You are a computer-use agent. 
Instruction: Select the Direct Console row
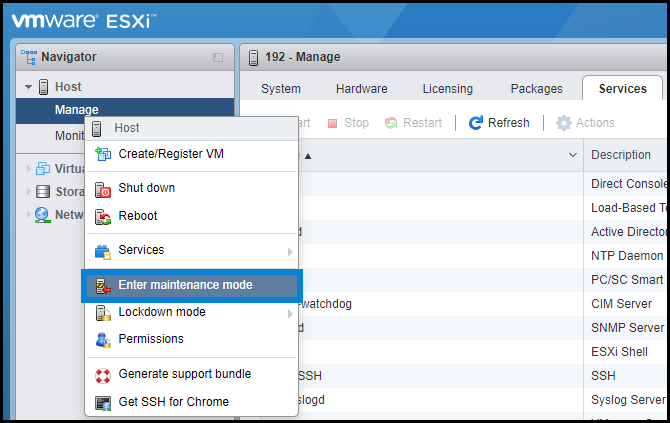click(x=483, y=184)
